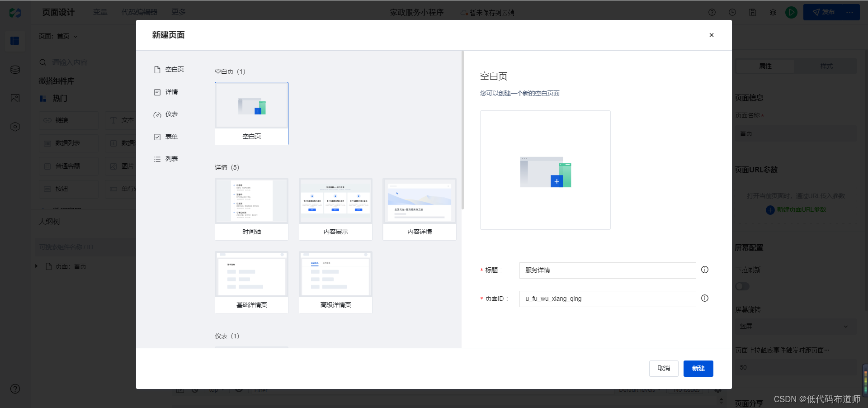Select the 仪表 category in dialog sidebar
The image size is (868, 408).
[x=166, y=114]
